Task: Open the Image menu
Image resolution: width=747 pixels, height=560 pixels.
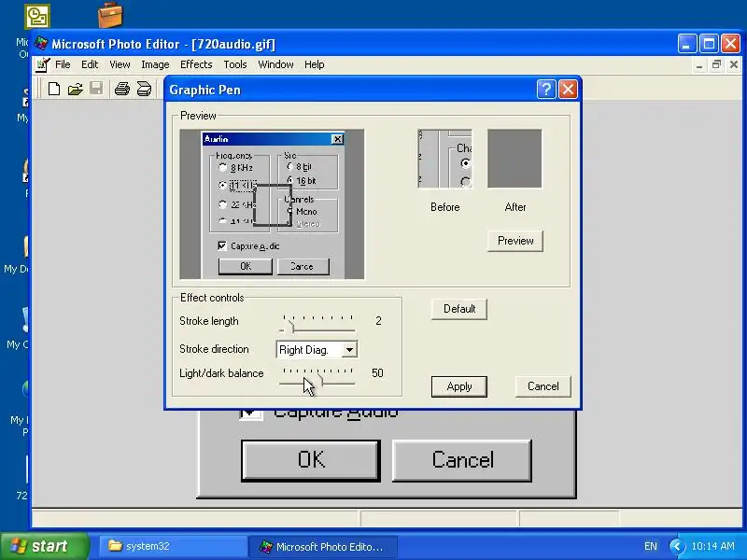Action: pos(155,64)
